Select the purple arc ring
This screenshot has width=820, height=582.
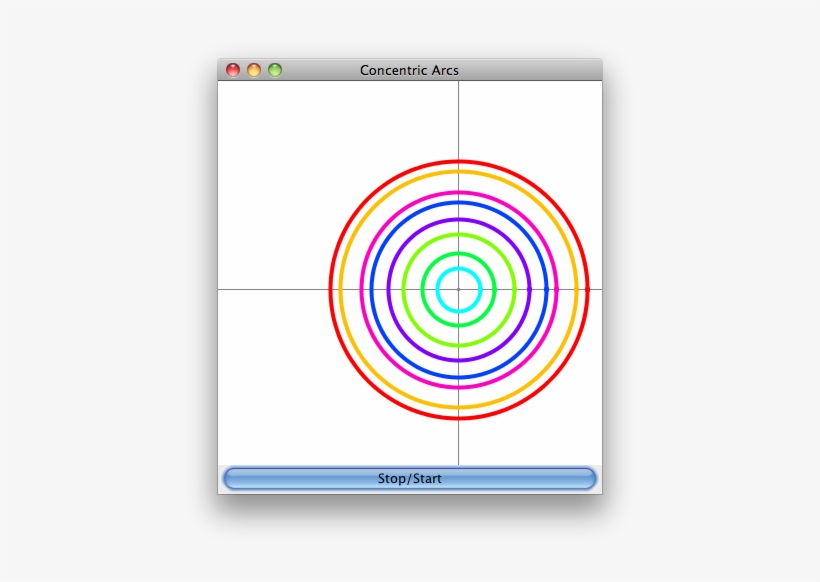tap(458, 219)
